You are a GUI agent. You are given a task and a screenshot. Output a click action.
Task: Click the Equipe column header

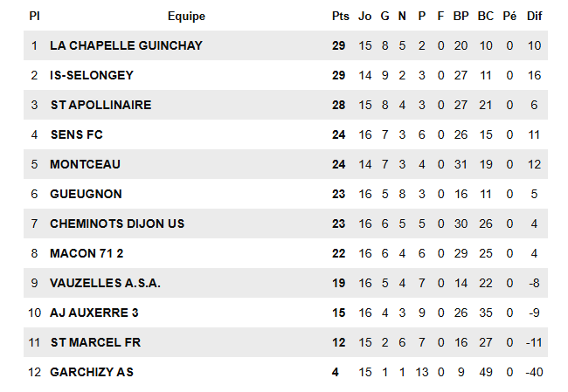[186, 16]
